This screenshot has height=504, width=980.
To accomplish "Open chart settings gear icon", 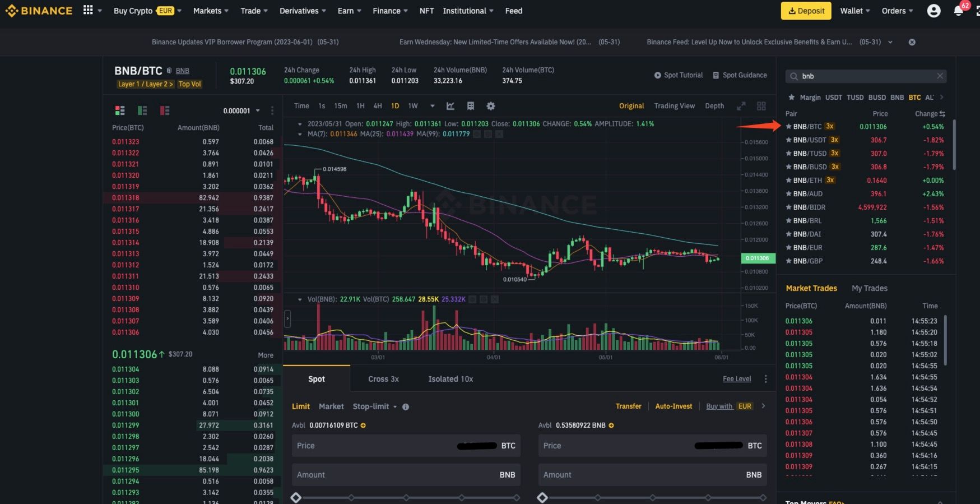I will click(x=491, y=106).
